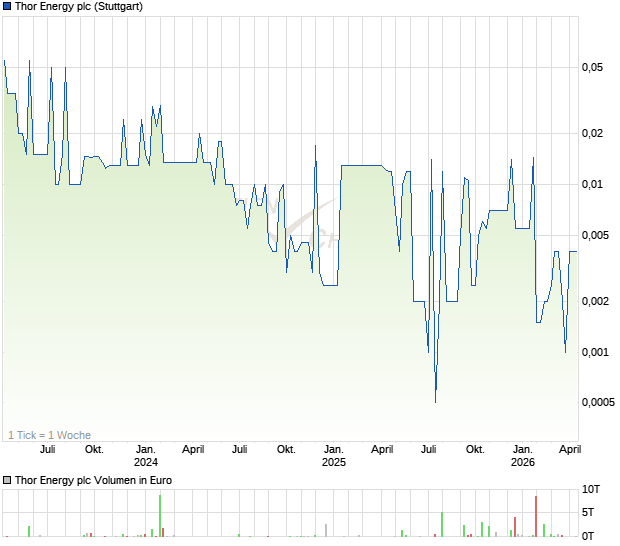The width and height of the screenshot is (620, 546).
Task: Click the 0,01 price axis label
Action: [x=592, y=184]
